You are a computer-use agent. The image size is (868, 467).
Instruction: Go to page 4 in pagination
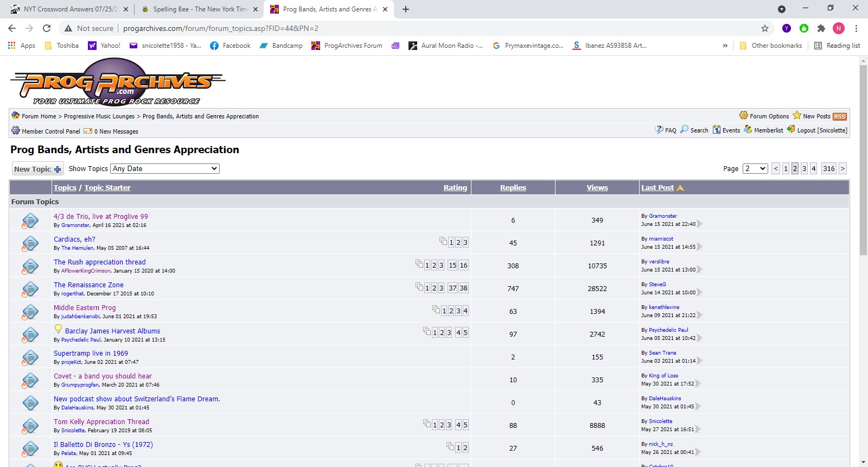(x=813, y=168)
